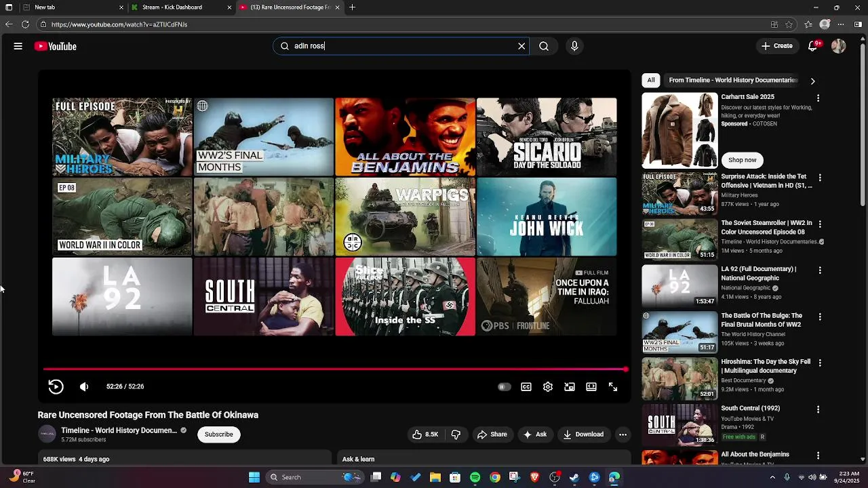Open the player settings gear
The width and height of the screenshot is (868, 488).
coord(548,387)
